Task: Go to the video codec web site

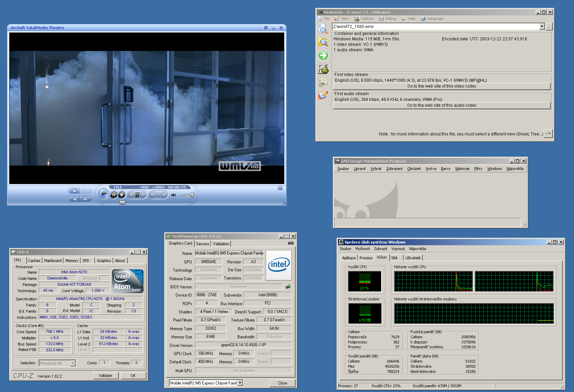Action: coord(442,86)
